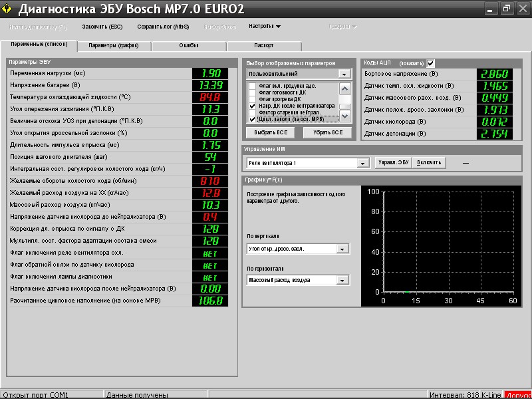
Task: Open the Ошибки tab
Action: 189,45
